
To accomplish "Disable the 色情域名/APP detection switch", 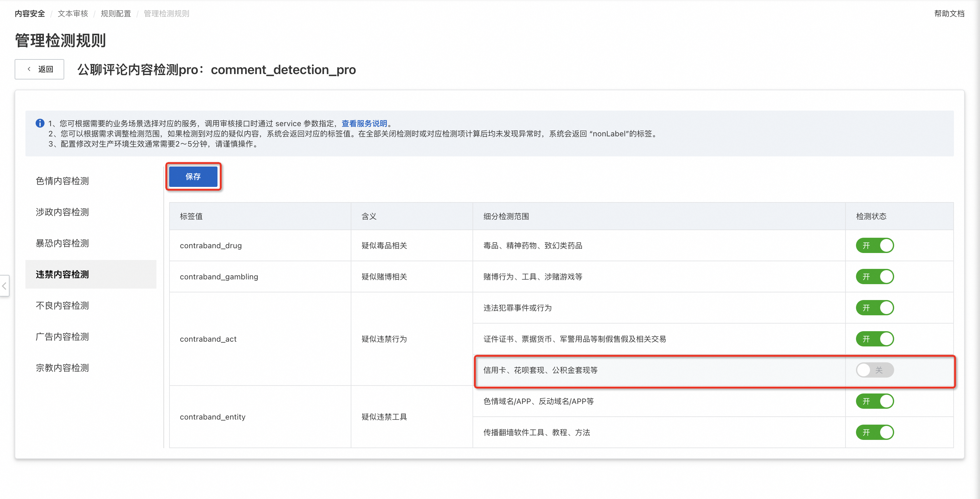I will [875, 401].
